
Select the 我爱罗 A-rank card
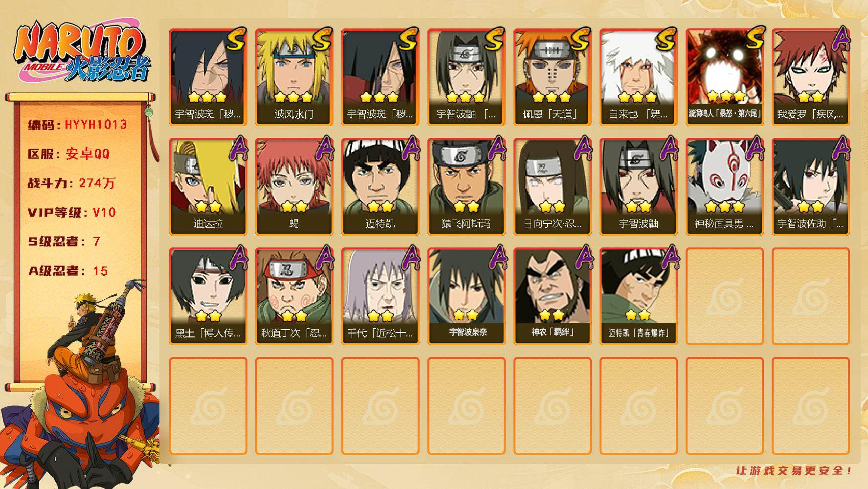click(x=810, y=77)
